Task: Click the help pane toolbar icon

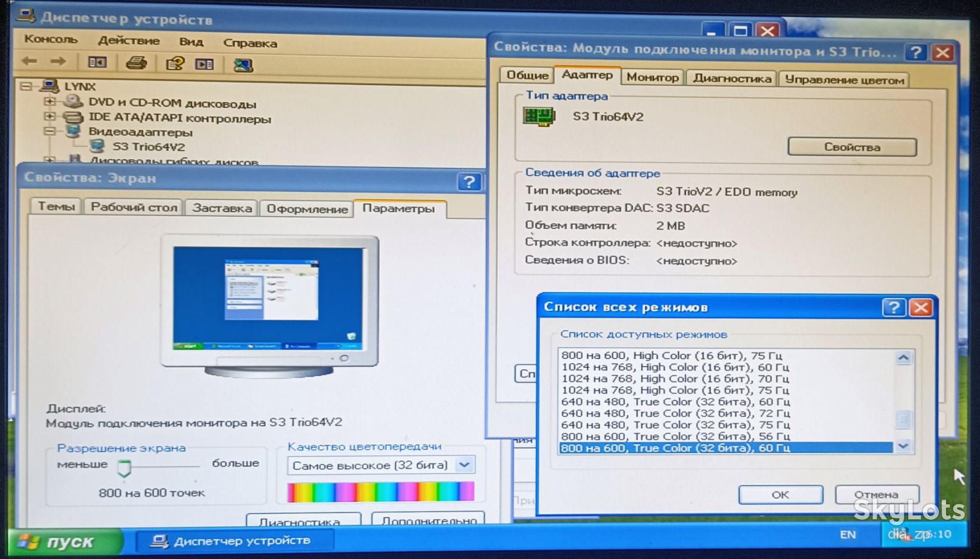Action: [204, 64]
